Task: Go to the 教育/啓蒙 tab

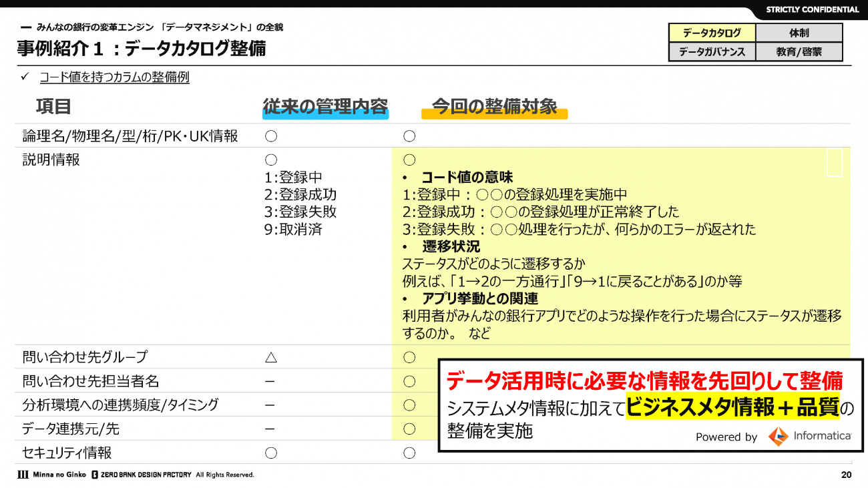Action: coord(799,51)
